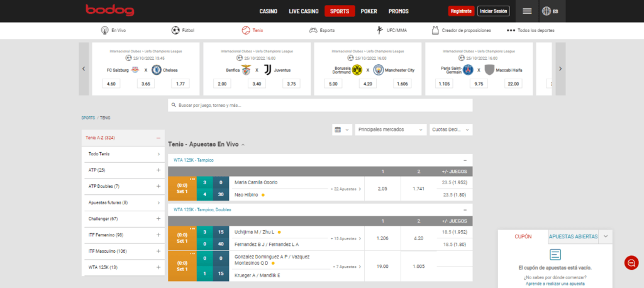This screenshot has width=644, height=288.
Task: Open the red chat support bubble
Action: click(x=631, y=263)
